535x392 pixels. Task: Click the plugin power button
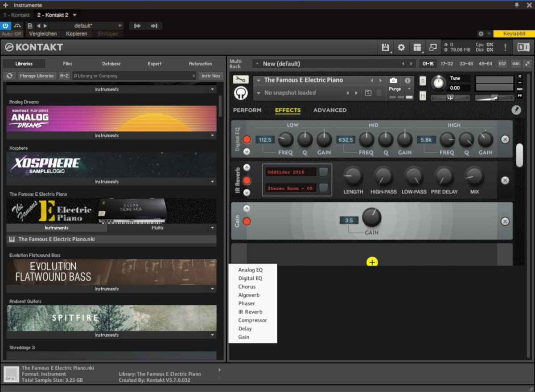click(x=6, y=26)
